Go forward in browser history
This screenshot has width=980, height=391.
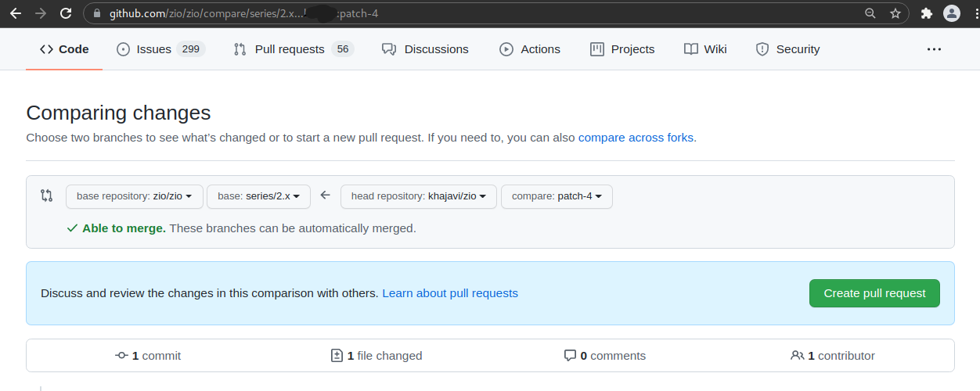point(40,13)
